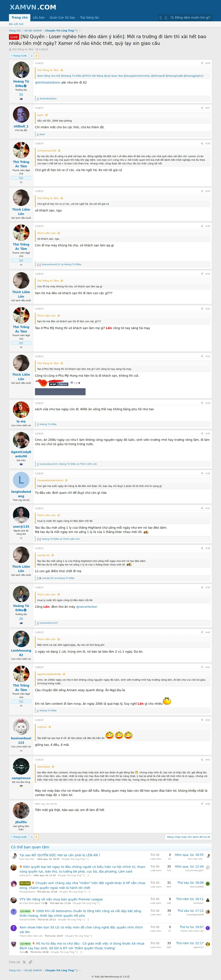Image resolution: width=221 pixels, height=980 pixels.
Task: Open thread starter Thỏ Trắng Ác Tâm link
Action: [23, 50]
